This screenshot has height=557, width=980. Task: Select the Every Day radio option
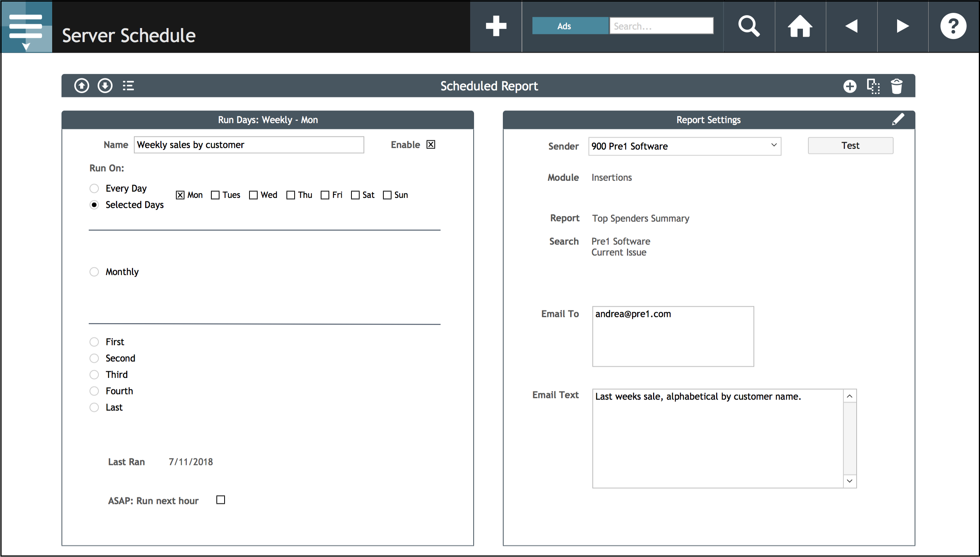pyautogui.click(x=94, y=189)
